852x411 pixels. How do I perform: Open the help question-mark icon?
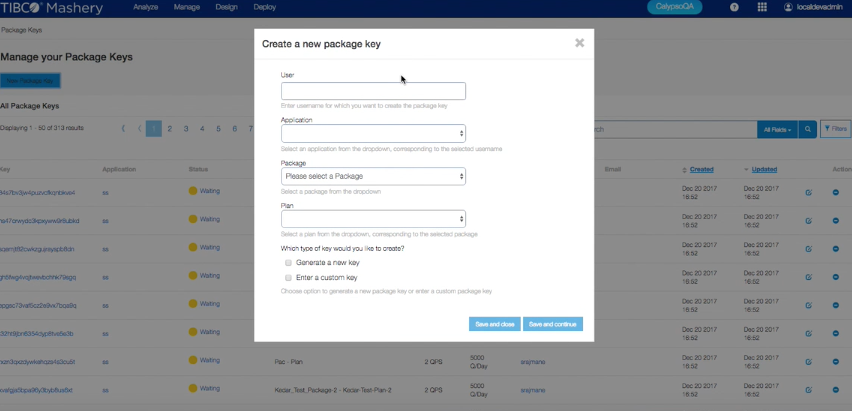coord(734,7)
